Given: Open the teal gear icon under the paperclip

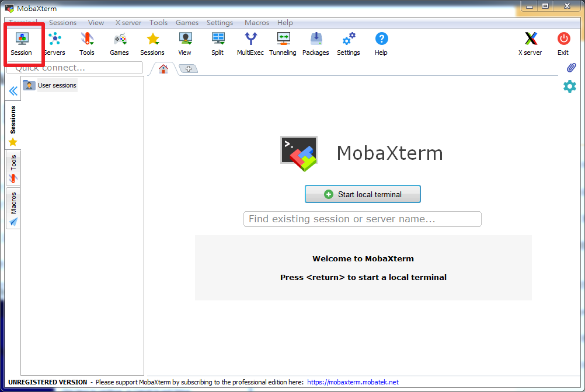Looking at the screenshot, I should pyautogui.click(x=570, y=86).
